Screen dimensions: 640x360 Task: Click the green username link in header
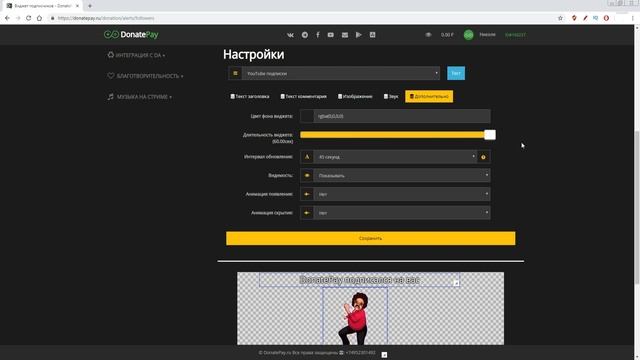(516, 35)
